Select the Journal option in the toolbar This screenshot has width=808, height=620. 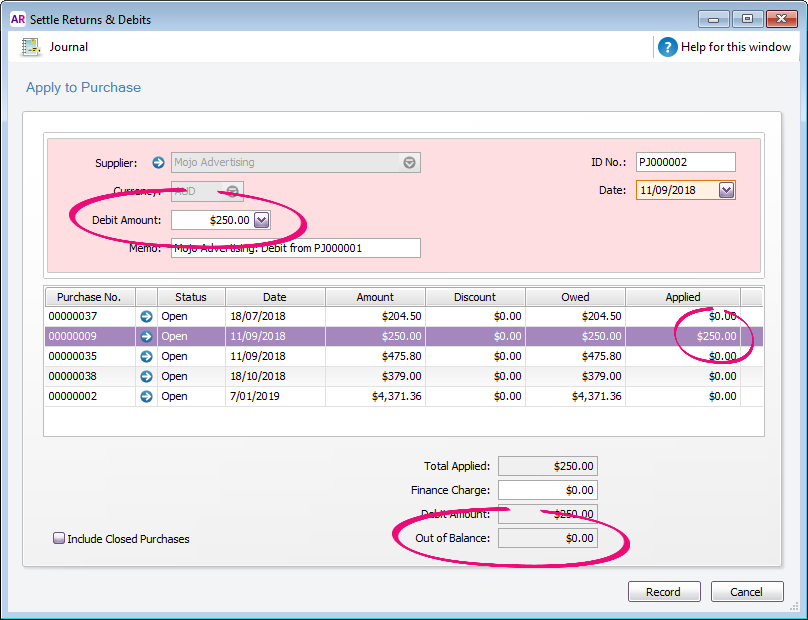click(x=68, y=46)
